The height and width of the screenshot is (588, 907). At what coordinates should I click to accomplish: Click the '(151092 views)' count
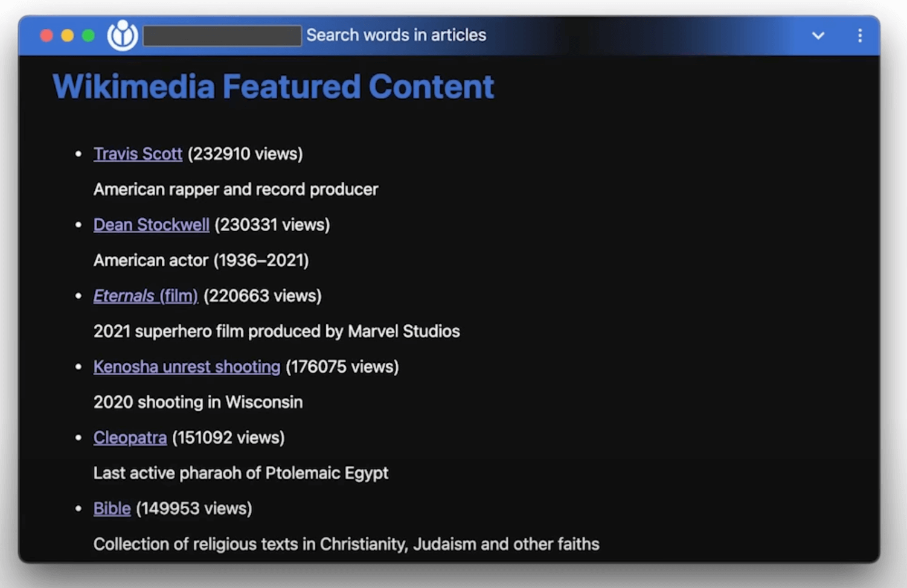click(x=228, y=438)
